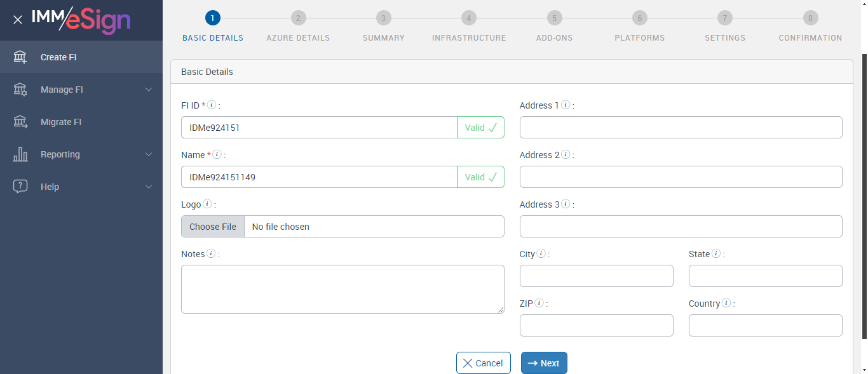Click the info icon next to FI ID
868x374 pixels.
(212, 105)
